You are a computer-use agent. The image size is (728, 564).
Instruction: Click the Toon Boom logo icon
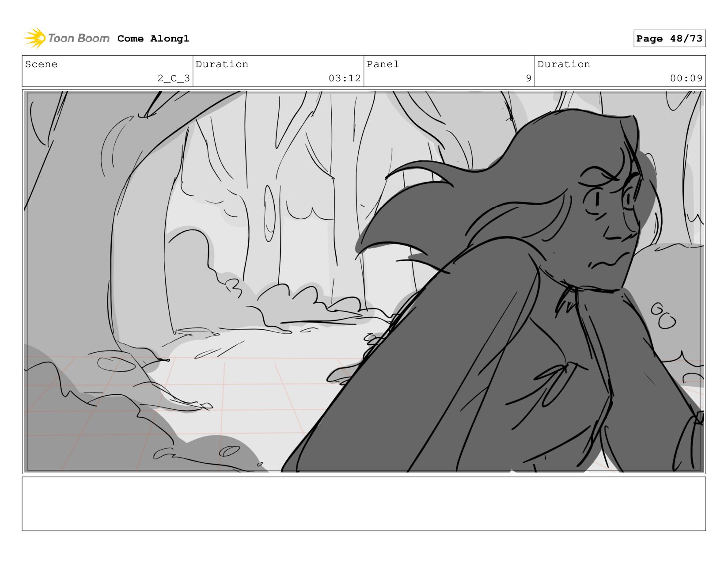35,38
